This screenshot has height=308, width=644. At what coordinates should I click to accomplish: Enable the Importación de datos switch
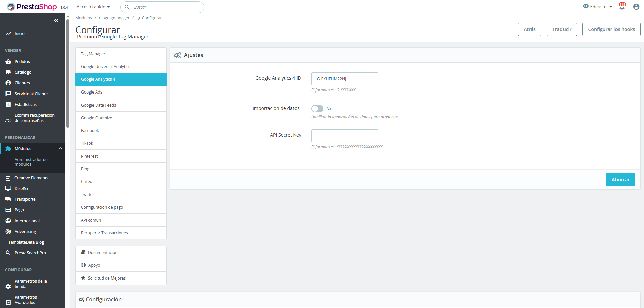tap(317, 109)
